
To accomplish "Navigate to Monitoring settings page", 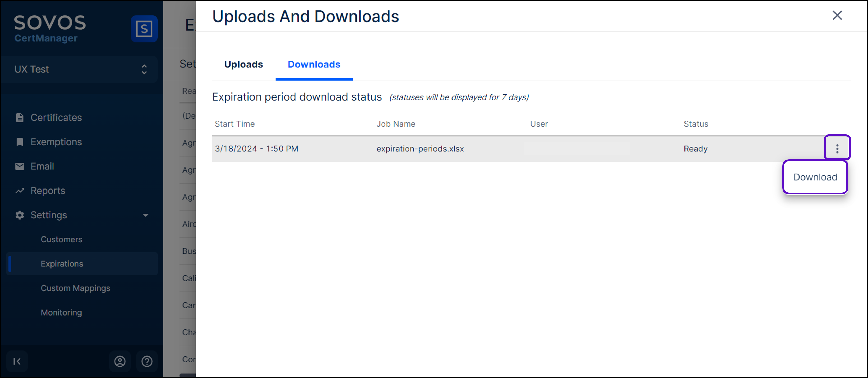I will click(61, 313).
